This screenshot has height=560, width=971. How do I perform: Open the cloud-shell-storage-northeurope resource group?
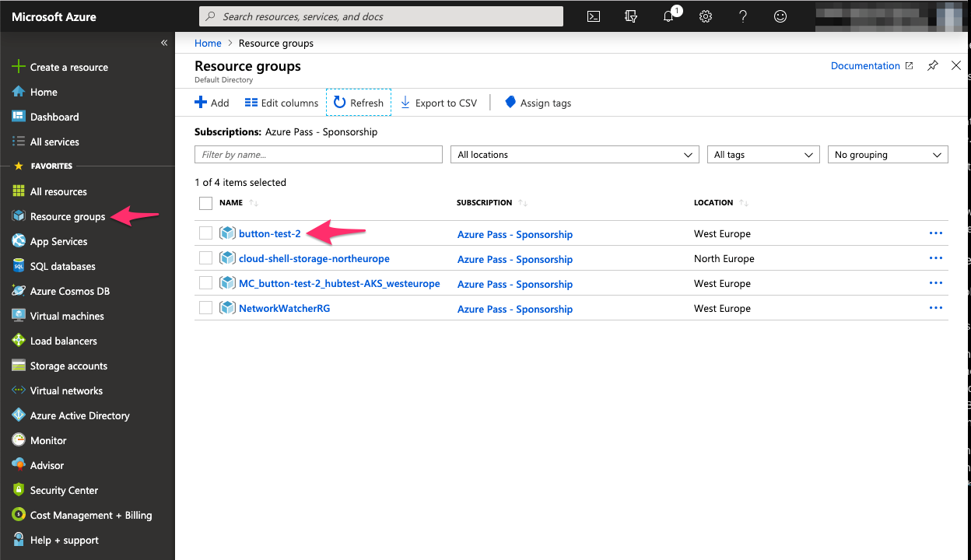314,258
